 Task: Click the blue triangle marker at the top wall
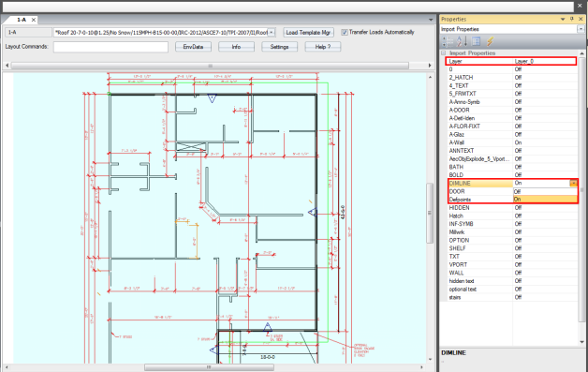(212, 98)
